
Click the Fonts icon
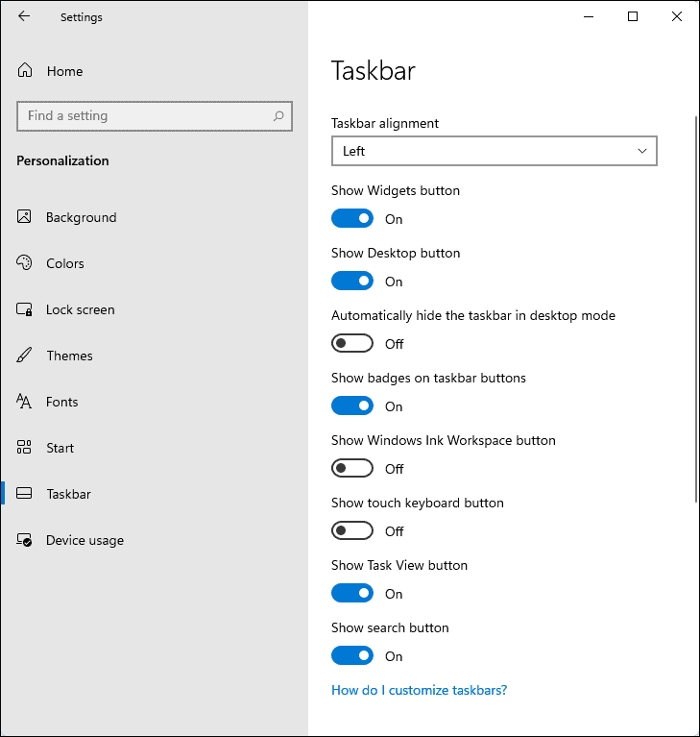[24, 402]
